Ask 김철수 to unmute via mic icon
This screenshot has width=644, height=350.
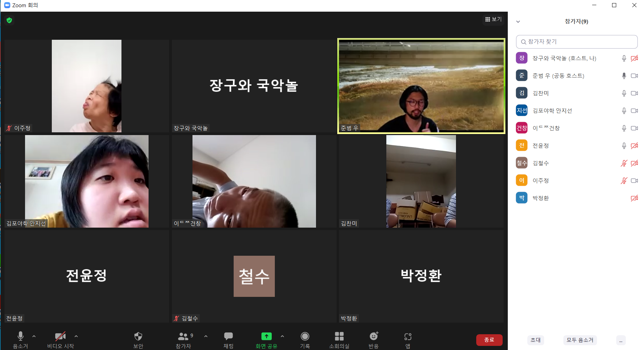point(624,163)
